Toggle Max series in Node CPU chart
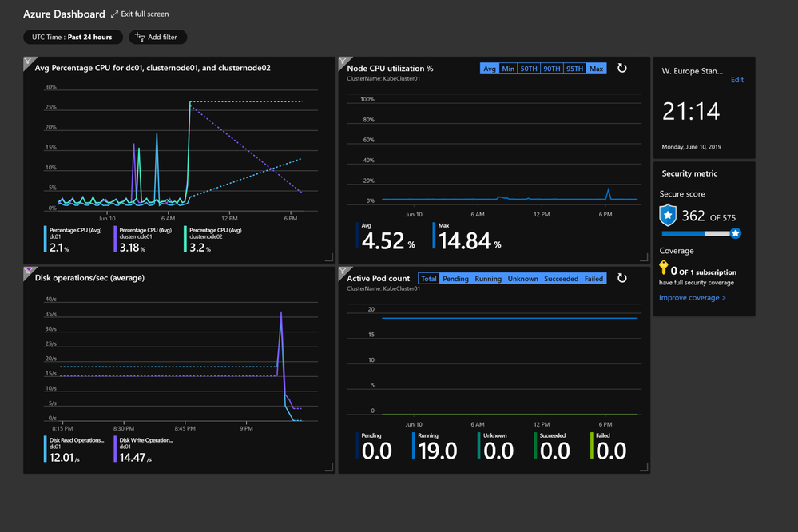This screenshot has width=798, height=532. [x=597, y=69]
